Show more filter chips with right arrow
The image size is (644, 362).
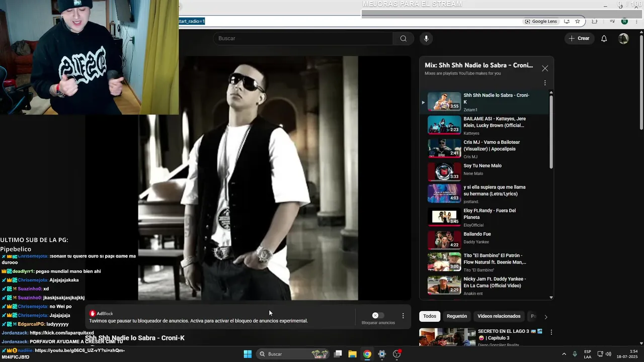click(x=546, y=317)
